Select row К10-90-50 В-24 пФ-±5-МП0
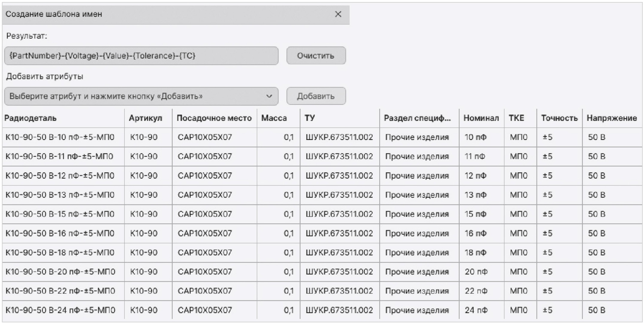 [x=60, y=310]
